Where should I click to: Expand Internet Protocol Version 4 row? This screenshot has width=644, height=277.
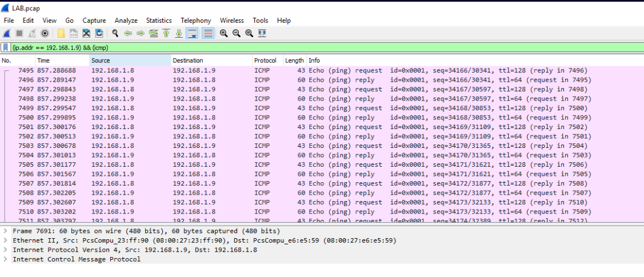[5, 250]
